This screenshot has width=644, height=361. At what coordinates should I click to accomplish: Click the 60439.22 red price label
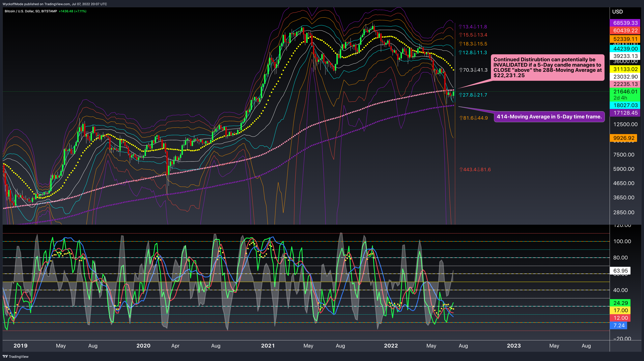[625, 31]
